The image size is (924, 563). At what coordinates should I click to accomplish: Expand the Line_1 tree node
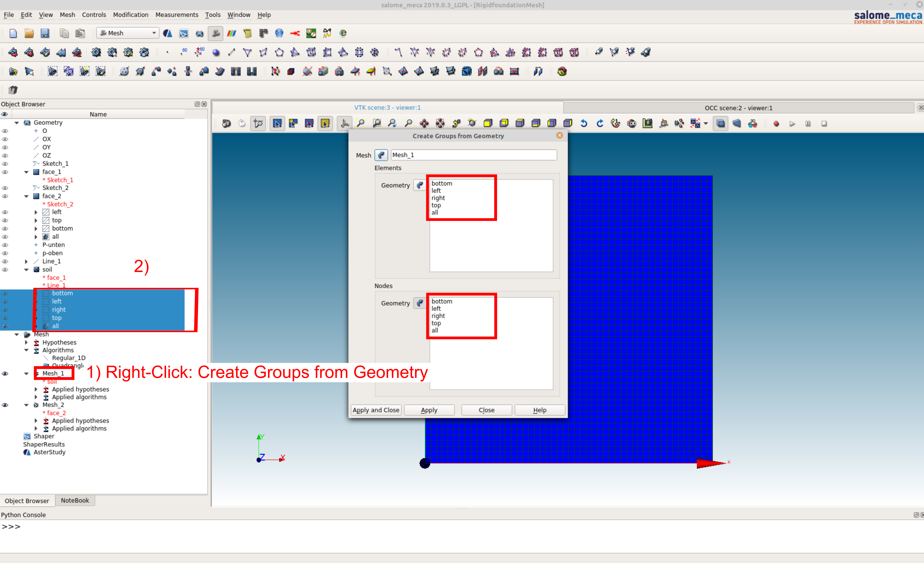click(26, 261)
